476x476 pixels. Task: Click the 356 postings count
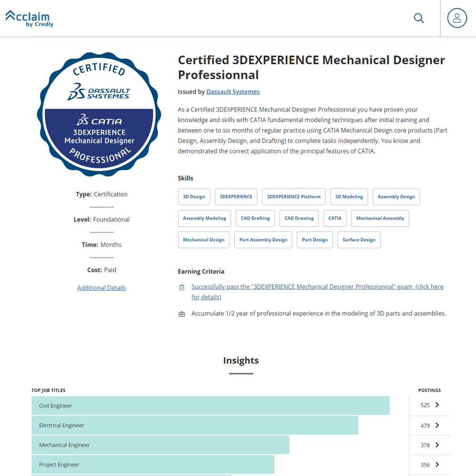[425, 465]
